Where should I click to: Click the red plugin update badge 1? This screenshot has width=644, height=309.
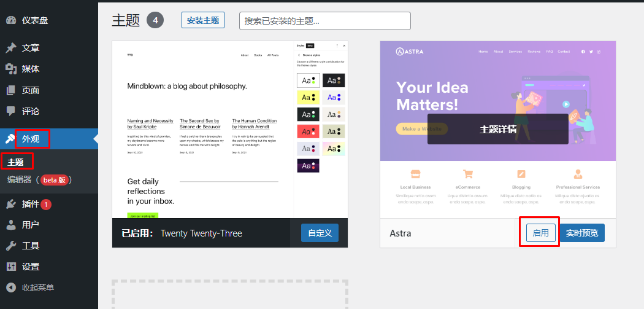[x=46, y=204]
